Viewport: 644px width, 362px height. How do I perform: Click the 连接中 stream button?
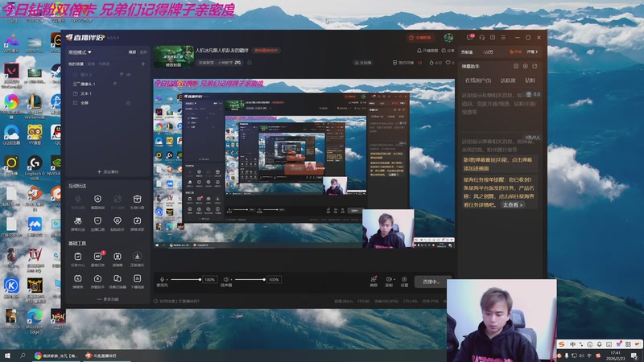(431, 282)
